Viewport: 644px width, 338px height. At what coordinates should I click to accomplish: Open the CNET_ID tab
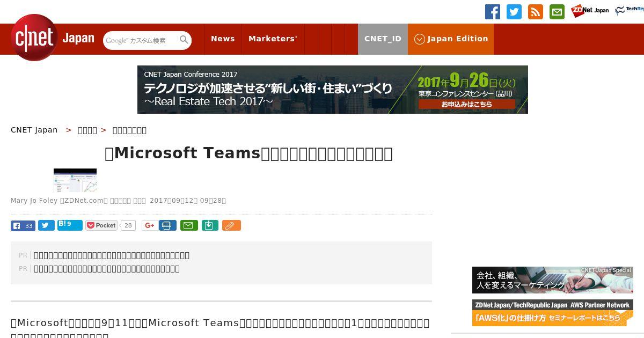pyautogui.click(x=383, y=39)
